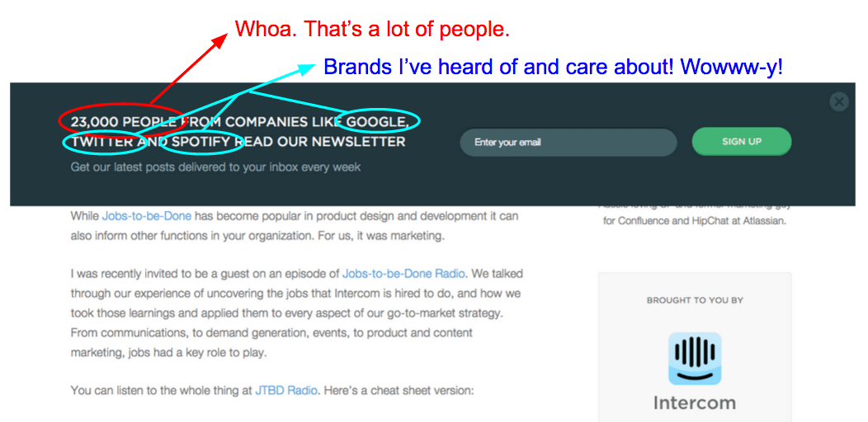Click the blue 'Brands I've heard of' annotation
868x422 pixels.
pos(553,67)
